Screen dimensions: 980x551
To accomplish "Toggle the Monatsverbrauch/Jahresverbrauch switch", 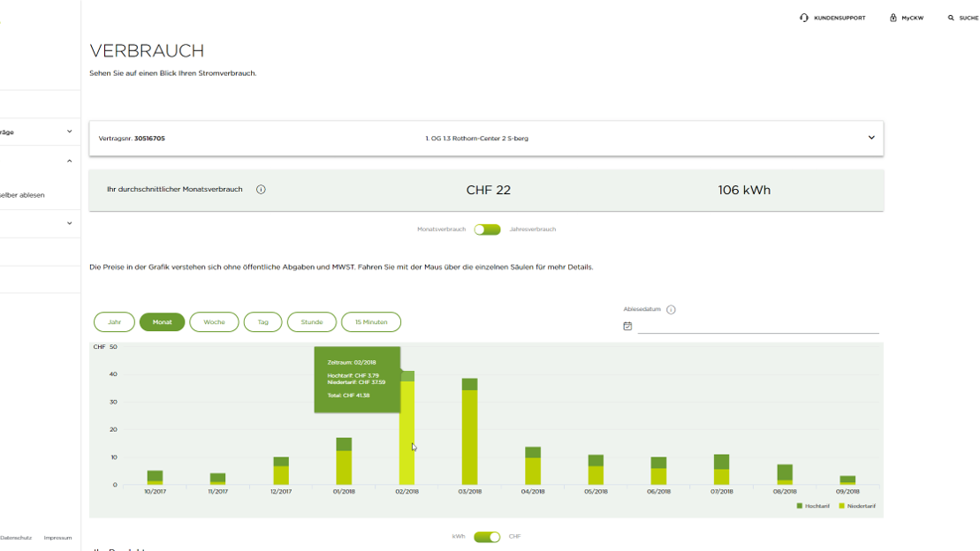I will (487, 230).
